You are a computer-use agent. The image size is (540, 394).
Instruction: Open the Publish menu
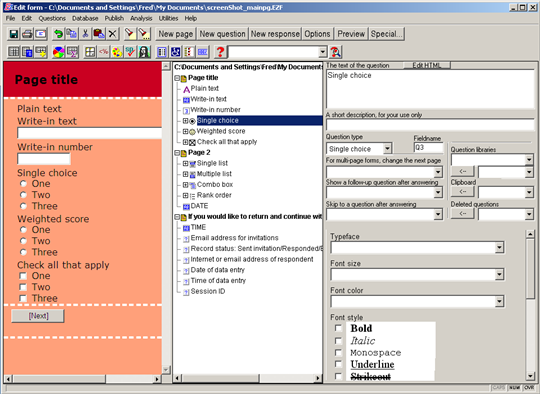114,18
